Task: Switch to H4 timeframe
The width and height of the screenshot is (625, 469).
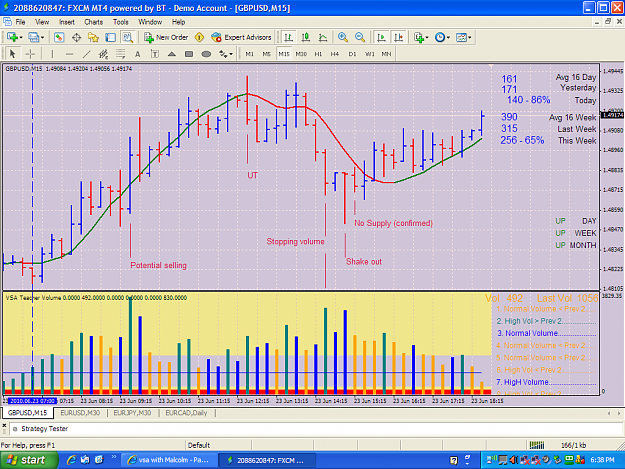Action: coord(335,54)
